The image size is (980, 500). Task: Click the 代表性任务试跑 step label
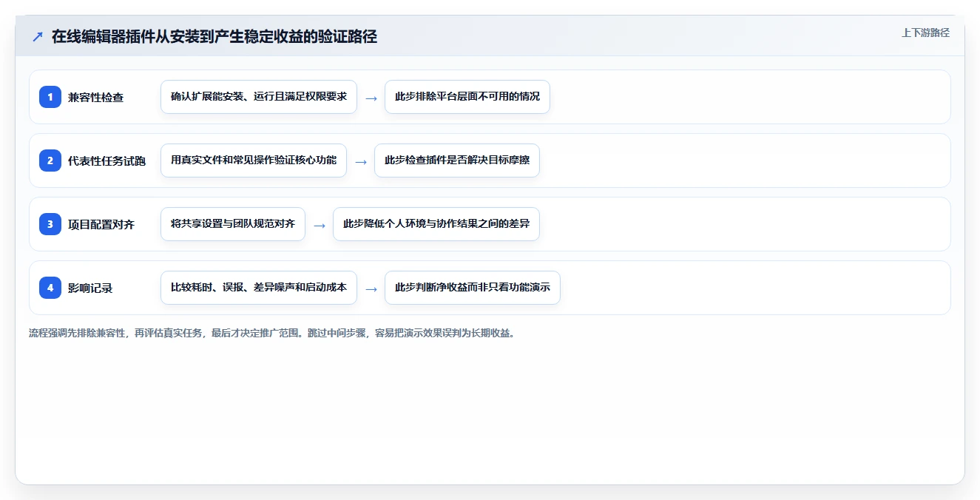[107, 161]
